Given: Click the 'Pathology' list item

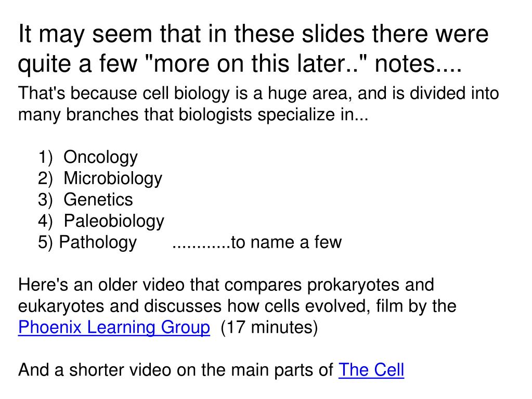Looking at the screenshot, I should pos(98,242).
